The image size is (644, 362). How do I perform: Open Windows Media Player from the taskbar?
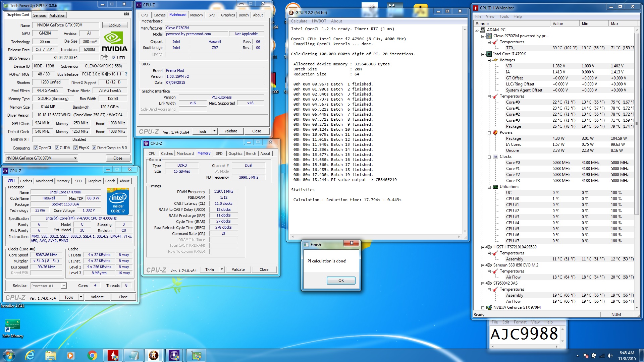pos(70,355)
